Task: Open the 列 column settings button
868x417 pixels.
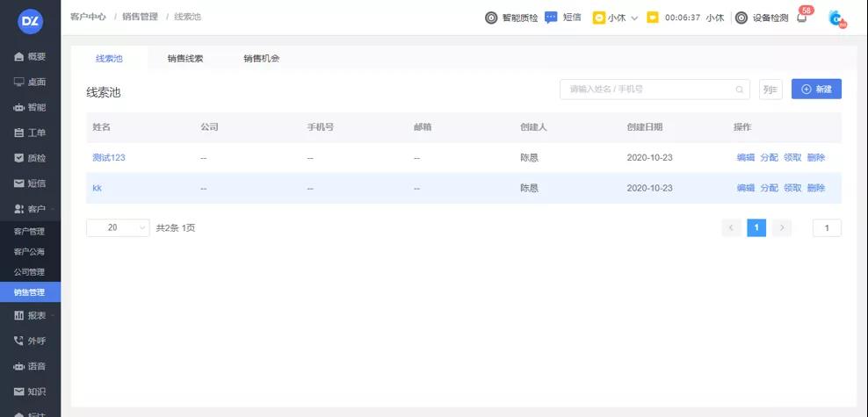Action: pos(770,90)
